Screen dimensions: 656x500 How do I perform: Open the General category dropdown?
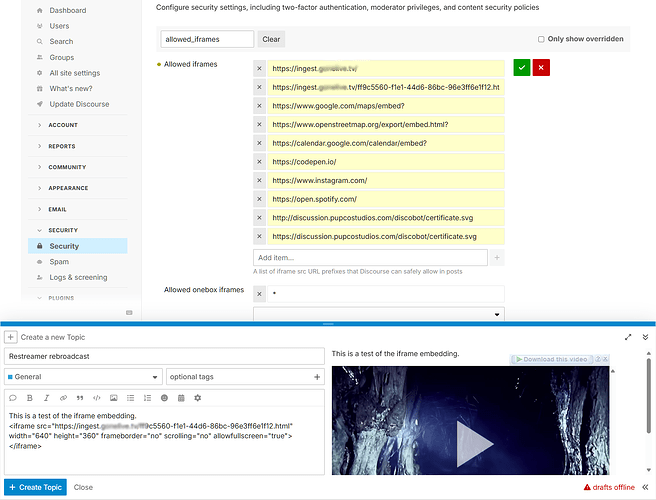[83, 377]
